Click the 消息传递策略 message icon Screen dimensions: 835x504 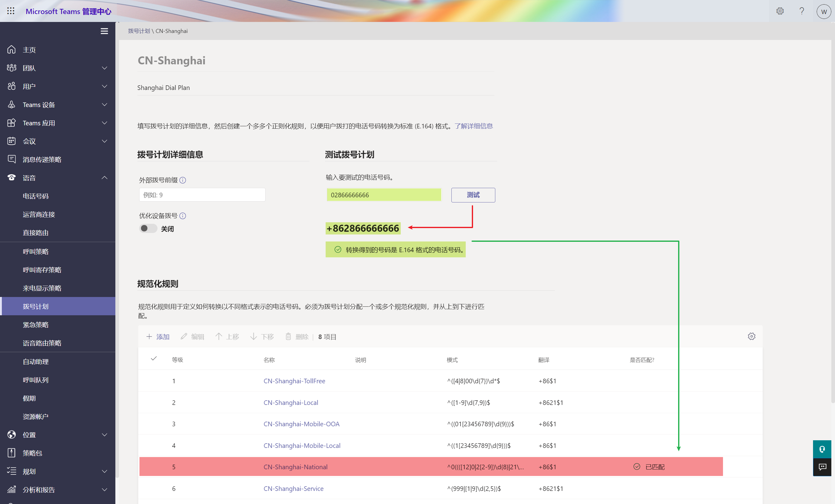[12, 159]
